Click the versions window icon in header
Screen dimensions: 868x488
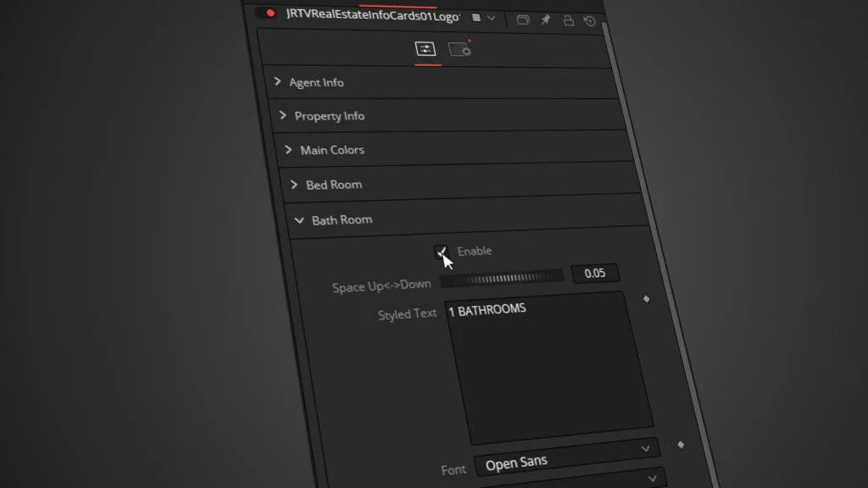point(522,20)
